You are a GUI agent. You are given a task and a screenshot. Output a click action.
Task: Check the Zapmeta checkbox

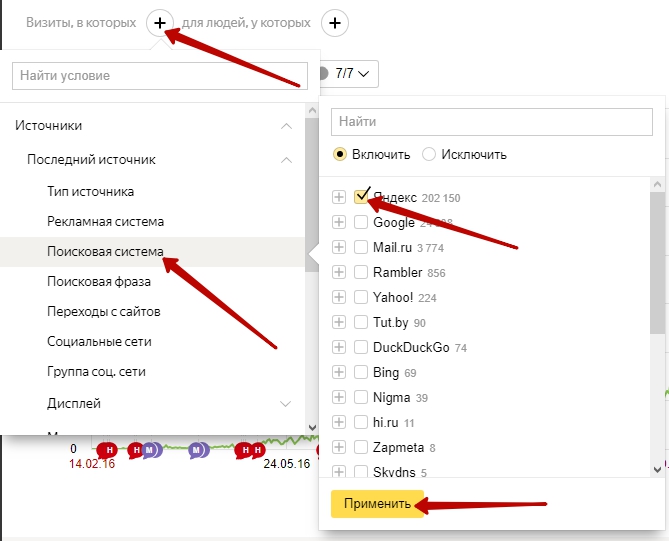coord(361,447)
